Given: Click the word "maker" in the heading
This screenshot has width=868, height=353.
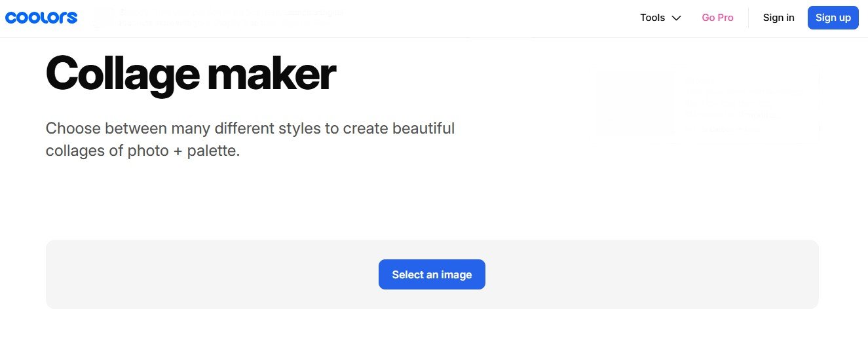Looking at the screenshot, I should [x=271, y=74].
